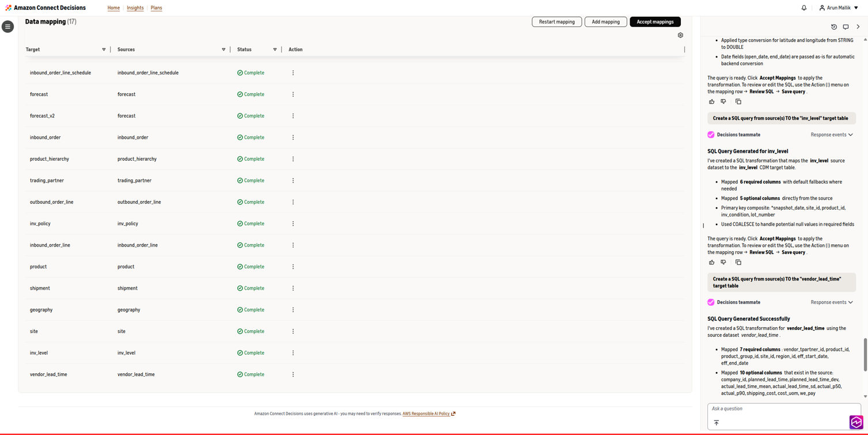Open the table settings gear icon
The image size is (868, 436).
click(x=680, y=35)
